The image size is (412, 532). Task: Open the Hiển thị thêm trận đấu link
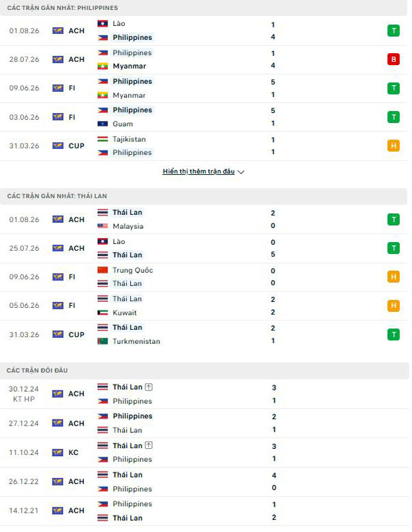click(x=199, y=172)
